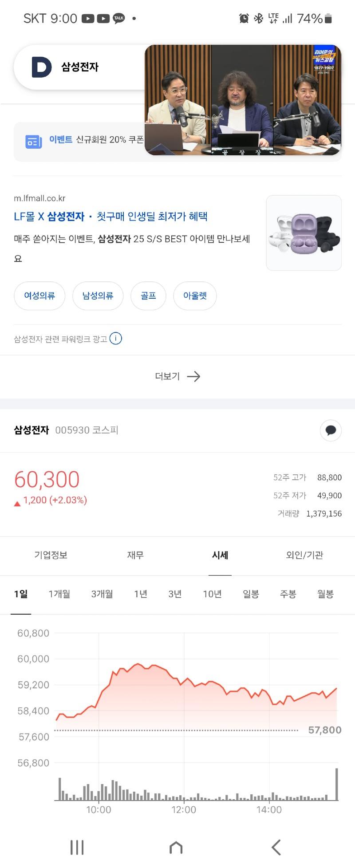355x868 pixels.
Task: Tap the Daum D logo icon
Action: pos(41,67)
